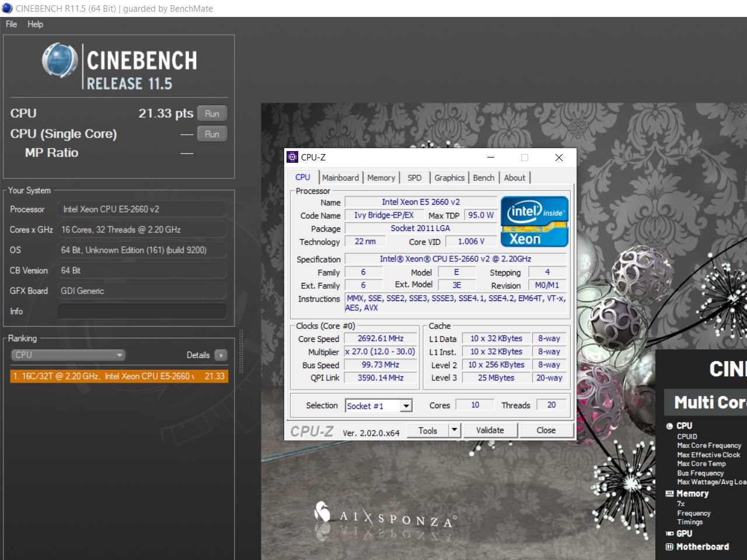Open the Graphics tab in CPU-Z

pyautogui.click(x=449, y=178)
